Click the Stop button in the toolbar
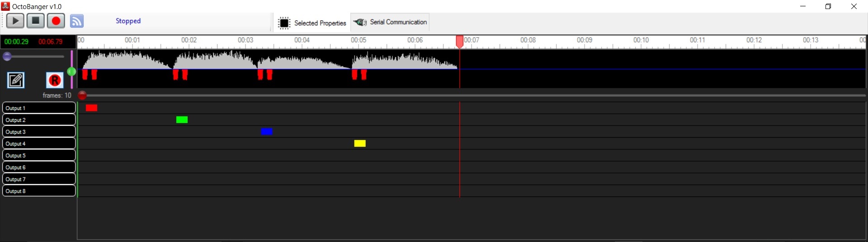 (x=35, y=21)
